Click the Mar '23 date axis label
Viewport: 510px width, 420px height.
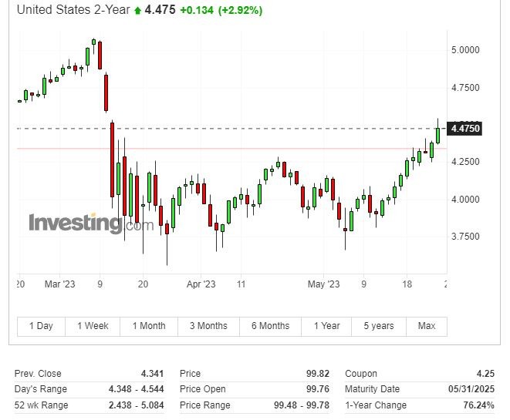point(59,284)
